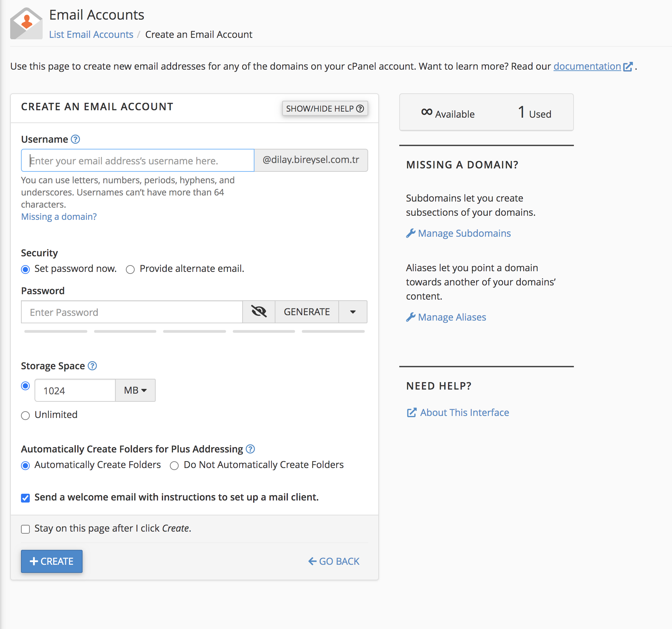Click Create an Email Account breadcrumb text
Viewport: 672px width, 629px height.
coord(199,34)
